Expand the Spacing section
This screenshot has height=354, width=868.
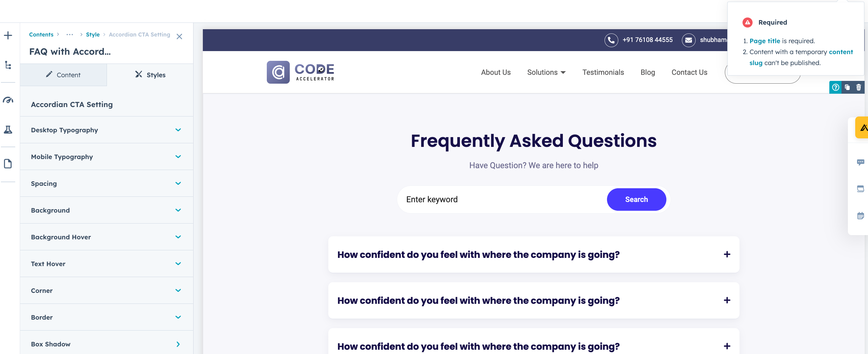click(106, 183)
